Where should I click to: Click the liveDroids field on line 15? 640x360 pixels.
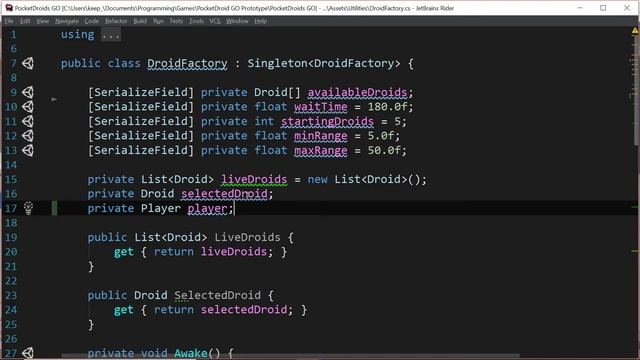(254, 180)
